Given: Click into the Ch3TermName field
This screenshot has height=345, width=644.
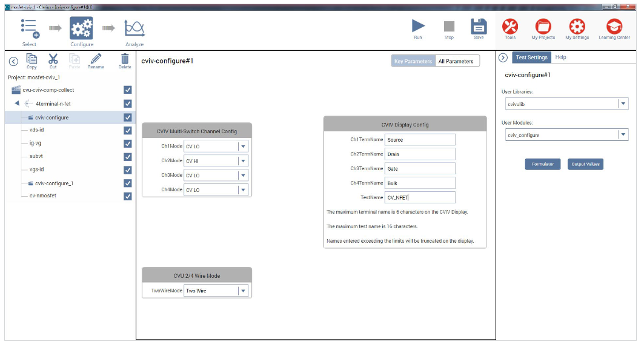Looking at the screenshot, I should [x=419, y=169].
